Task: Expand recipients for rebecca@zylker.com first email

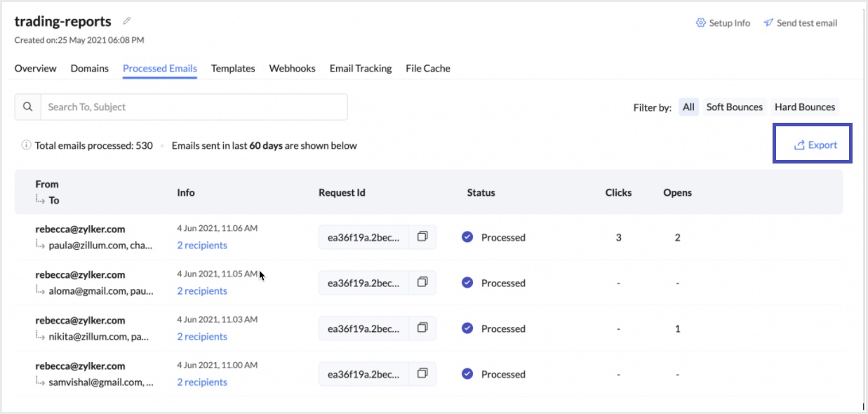Action: click(x=202, y=245)
